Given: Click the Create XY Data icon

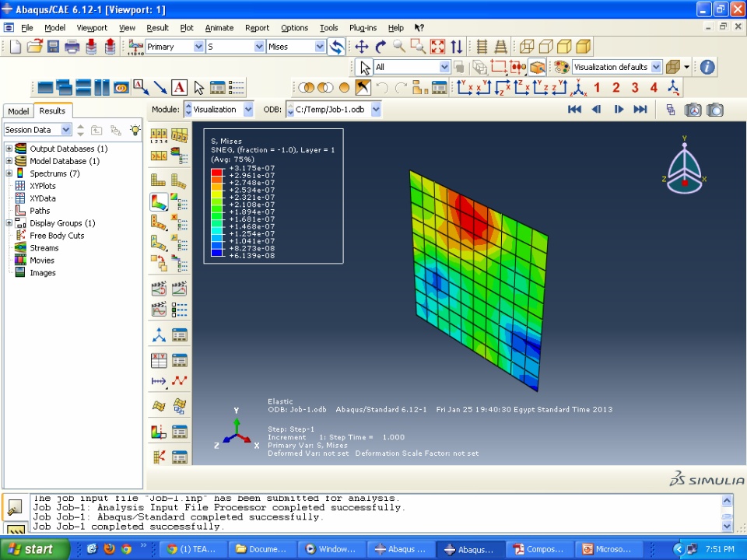Looking at the screenshot, I should coord(159,360).
